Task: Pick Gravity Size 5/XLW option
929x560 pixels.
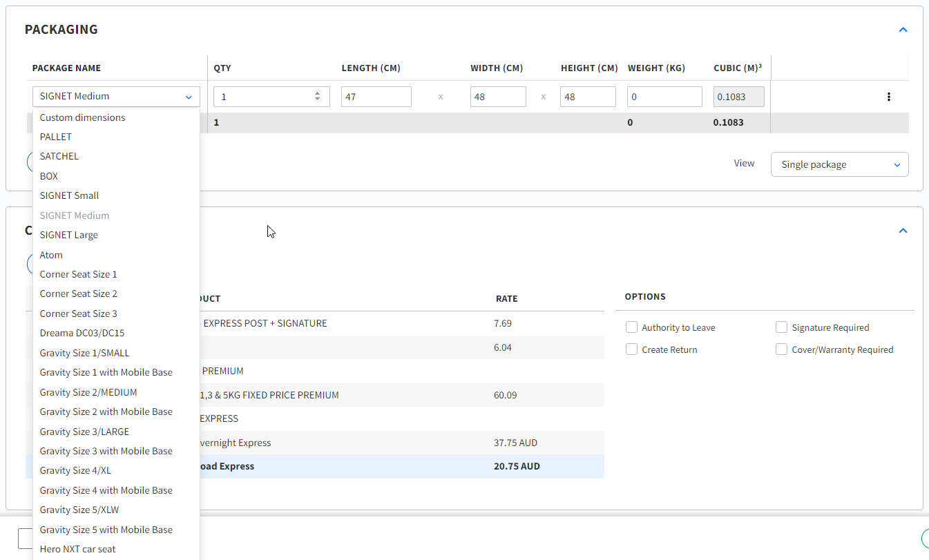Action: pos(116,510)
